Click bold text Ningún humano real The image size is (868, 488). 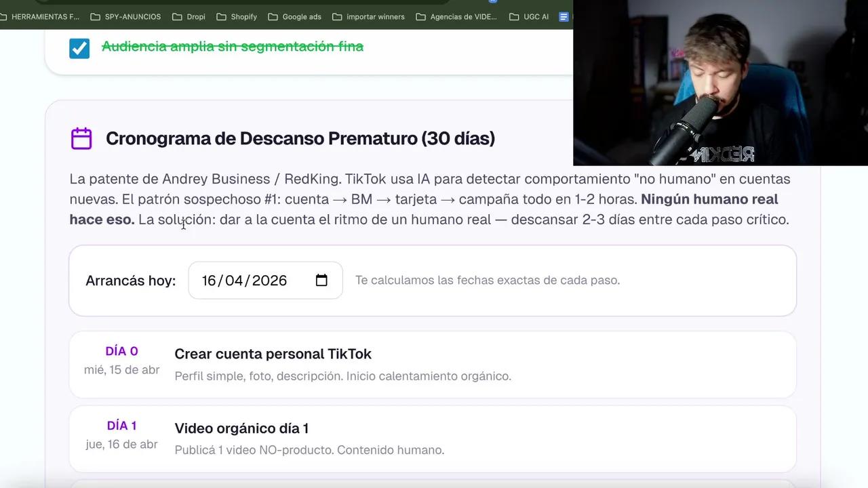pos(709,199)
